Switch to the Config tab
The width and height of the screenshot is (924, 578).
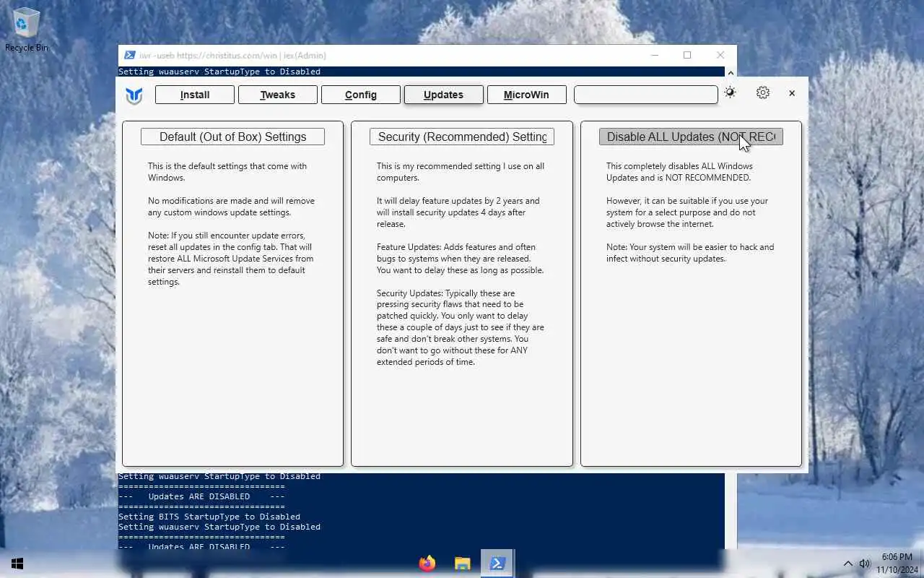coord(361,95)
